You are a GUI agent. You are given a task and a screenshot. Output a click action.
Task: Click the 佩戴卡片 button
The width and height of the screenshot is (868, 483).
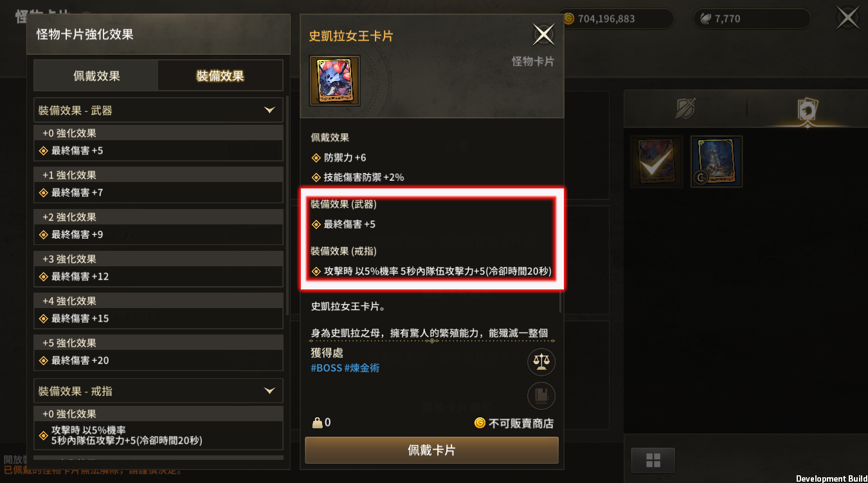[431, 450]
